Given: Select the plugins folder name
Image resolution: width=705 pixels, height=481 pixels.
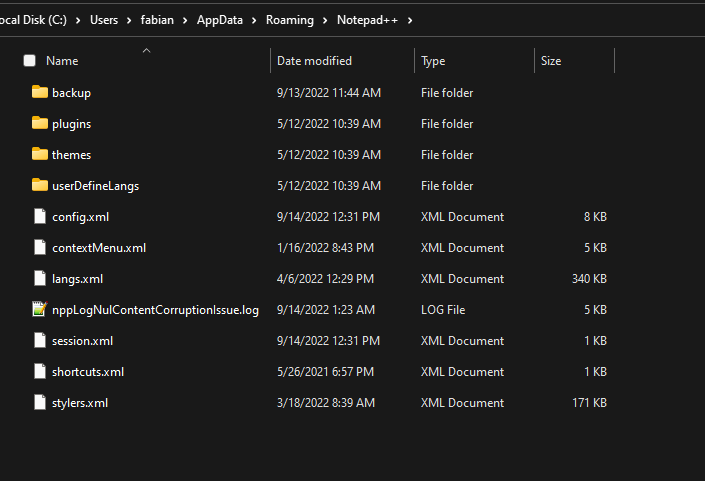Looking at the screenshot, I should pos(71,124).
